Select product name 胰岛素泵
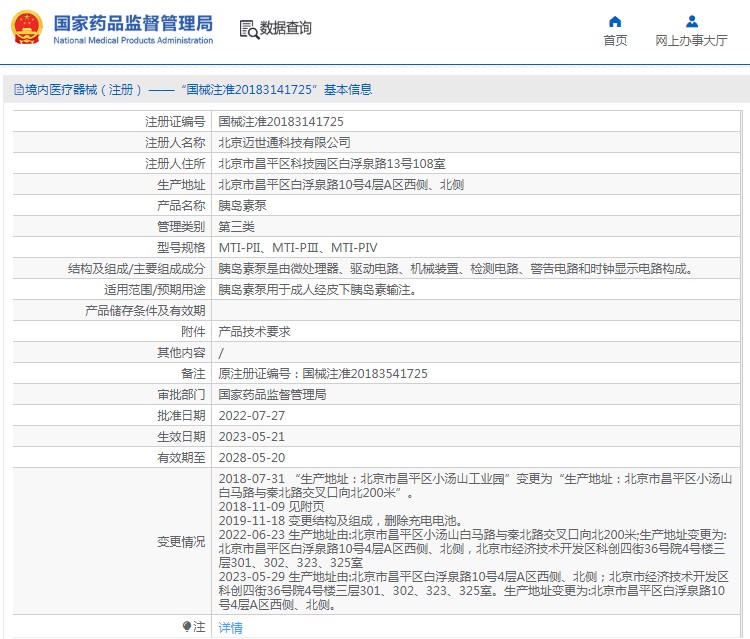This screenshot has height=639, width=750. point(242,206)
